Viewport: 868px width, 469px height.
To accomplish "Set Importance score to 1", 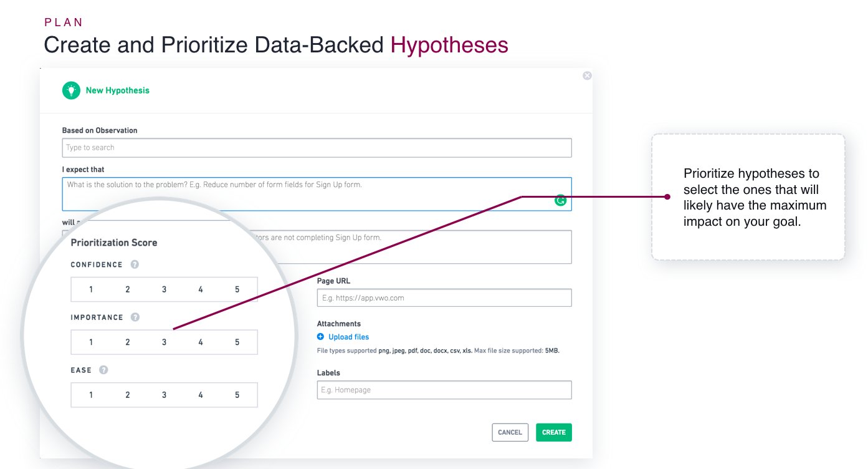I will pyautogui.click(x=91, y=342).
